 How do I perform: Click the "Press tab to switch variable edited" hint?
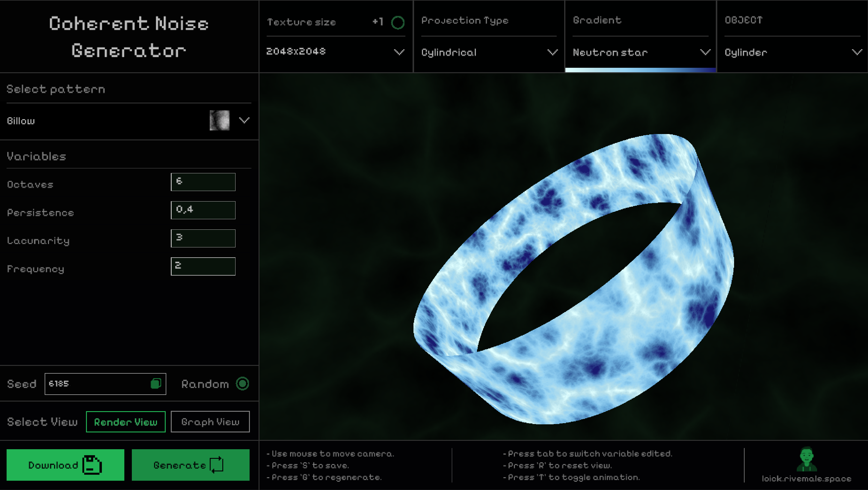pos(588,454)
